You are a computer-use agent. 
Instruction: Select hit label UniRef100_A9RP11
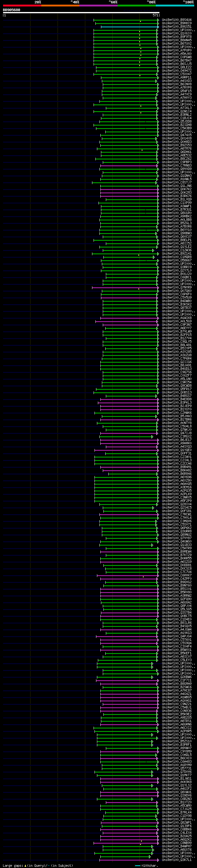tap(176, 78)
